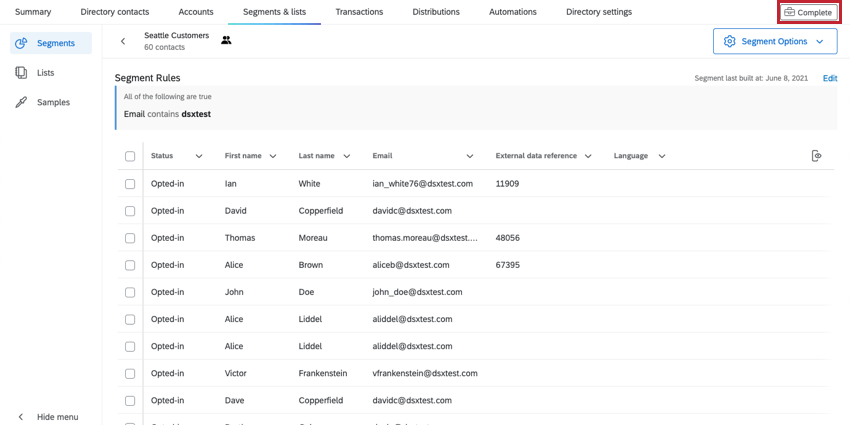This screenshot has height=425, width=850.
Task: Select the Thomas Moreau row checkbox
Action: click(x=130, y=238)
